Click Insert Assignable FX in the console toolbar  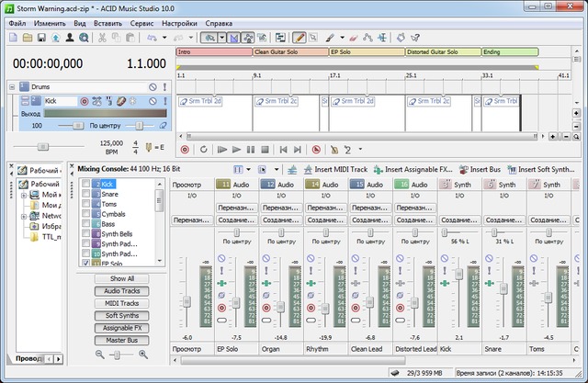[x=412, y=170]
